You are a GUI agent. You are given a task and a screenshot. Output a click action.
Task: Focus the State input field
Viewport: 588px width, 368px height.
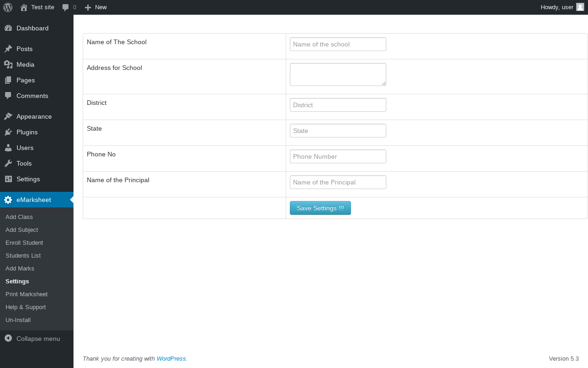[338, 131]
